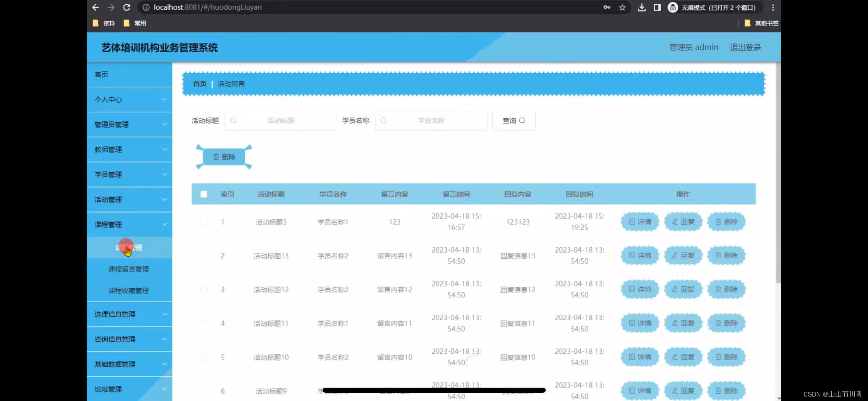
Task: Click 回复 on row 活动标题12
Action: (683, 290)
